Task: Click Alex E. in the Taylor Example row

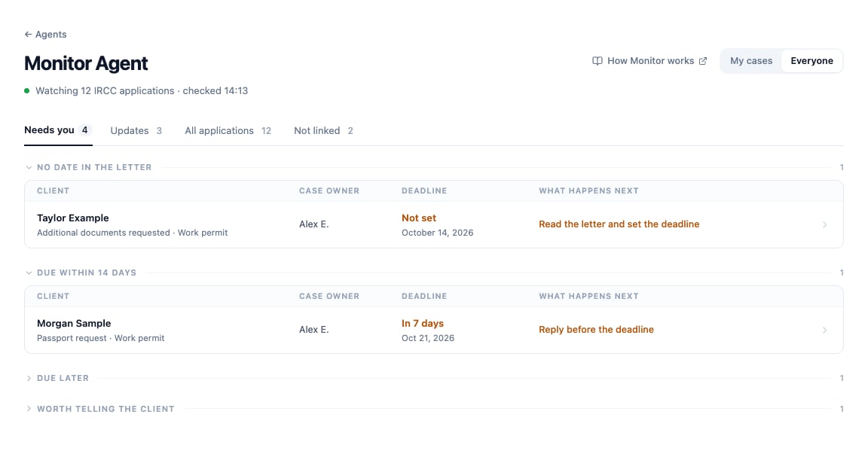Action: 314,224
